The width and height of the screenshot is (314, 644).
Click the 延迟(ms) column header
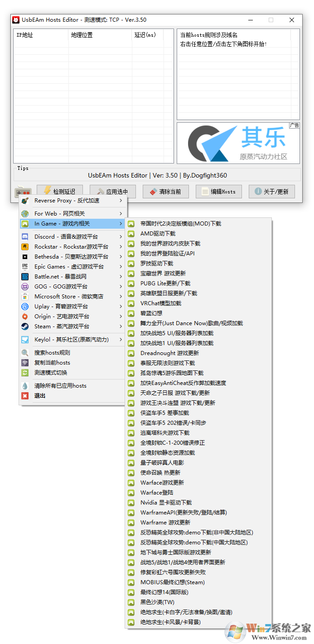tap(148, 35)
